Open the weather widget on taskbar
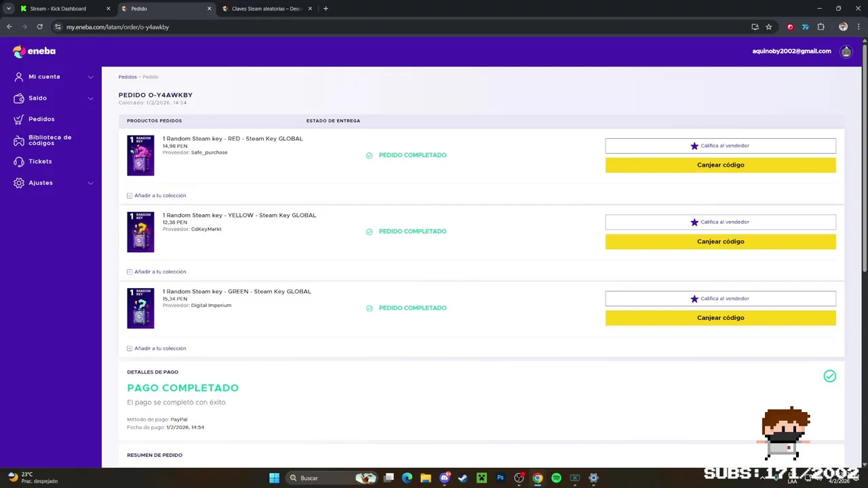This screenshot has height=488, width=868. click(33, 478)
